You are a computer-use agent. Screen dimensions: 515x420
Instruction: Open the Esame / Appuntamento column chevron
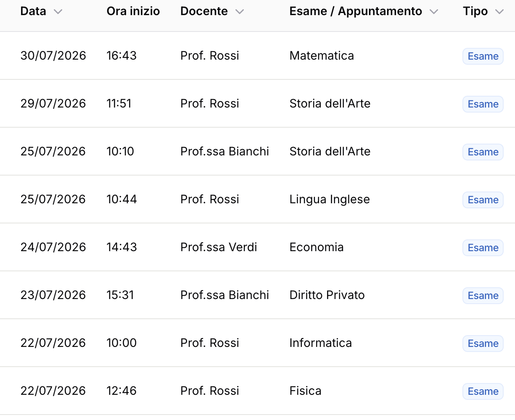[x=434, y=12]
